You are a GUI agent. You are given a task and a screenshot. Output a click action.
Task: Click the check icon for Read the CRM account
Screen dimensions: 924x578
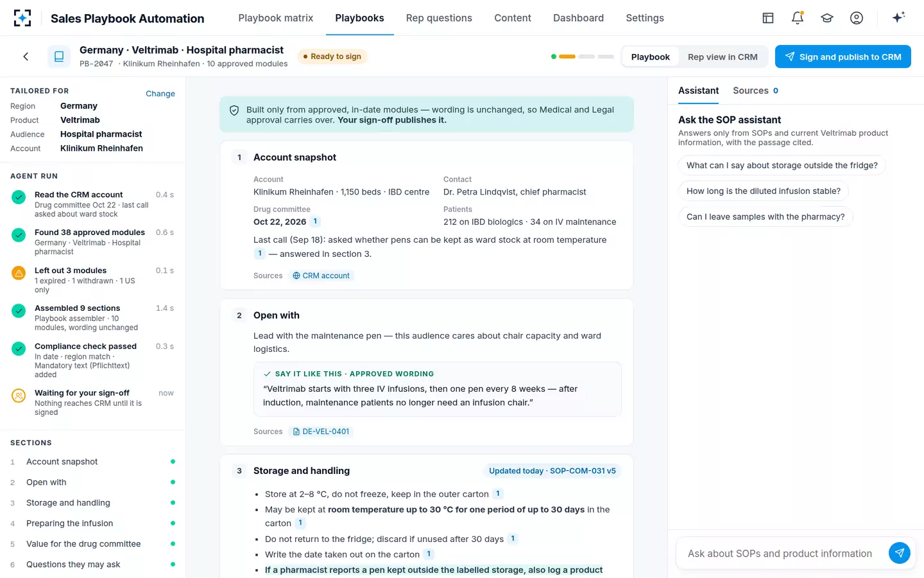point(19,197)
